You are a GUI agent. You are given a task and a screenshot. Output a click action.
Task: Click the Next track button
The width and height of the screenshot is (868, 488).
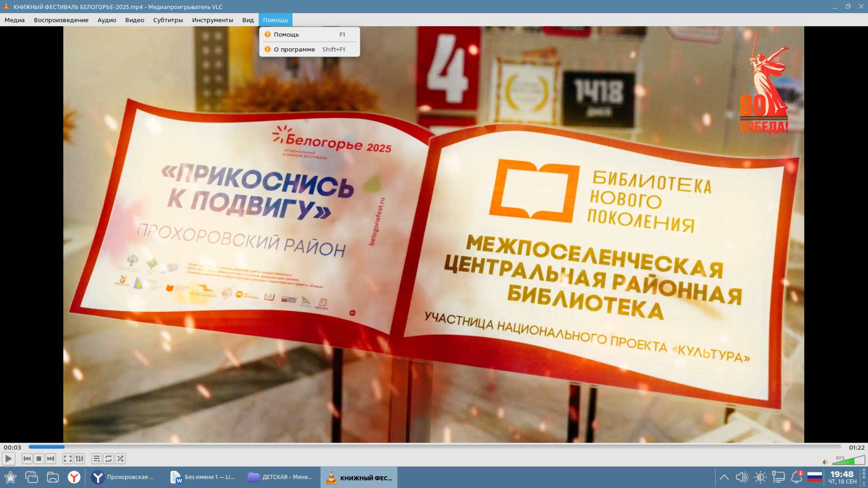tap(51, 459)
